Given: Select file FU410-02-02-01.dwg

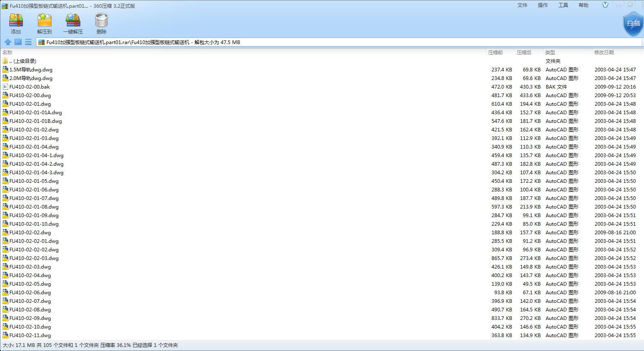Looking at the screenshot, I should [34, 241].
